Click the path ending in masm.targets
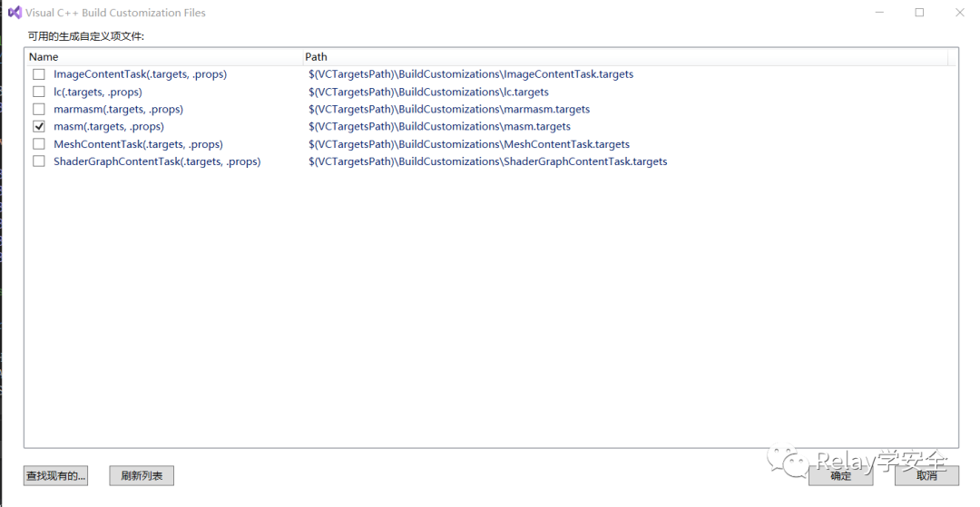This screenshot has height=507, width=980. [439, 126]
